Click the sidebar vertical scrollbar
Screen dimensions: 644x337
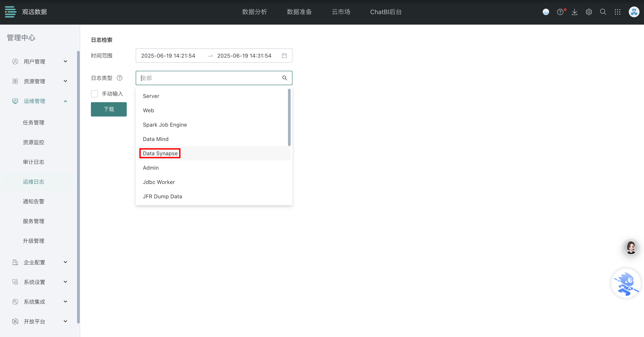(78, 187)
